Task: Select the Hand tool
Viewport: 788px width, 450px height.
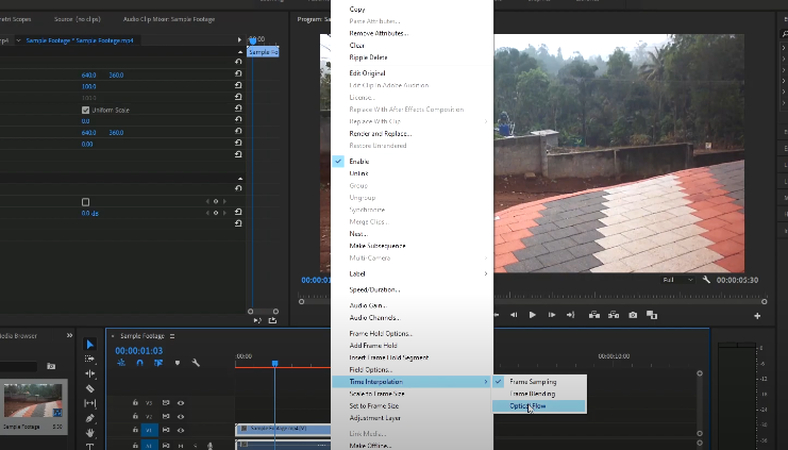Action: (x=90, y=432)
